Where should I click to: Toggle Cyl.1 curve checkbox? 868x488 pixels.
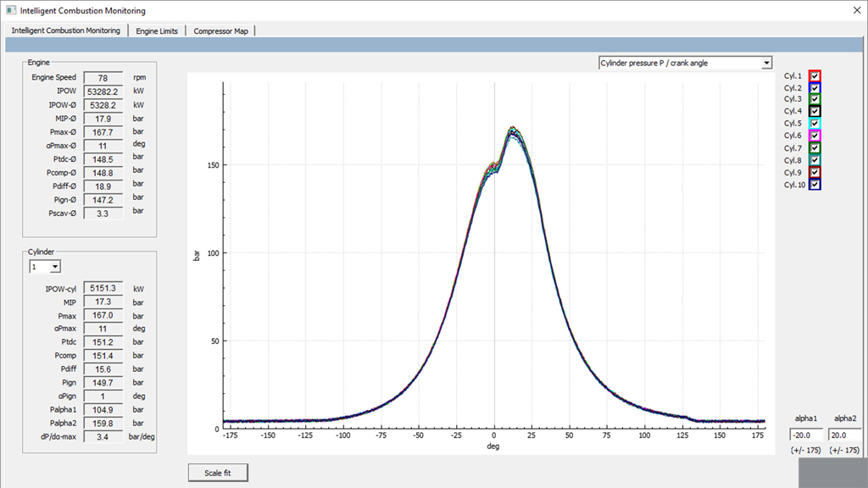pos(815,75)
